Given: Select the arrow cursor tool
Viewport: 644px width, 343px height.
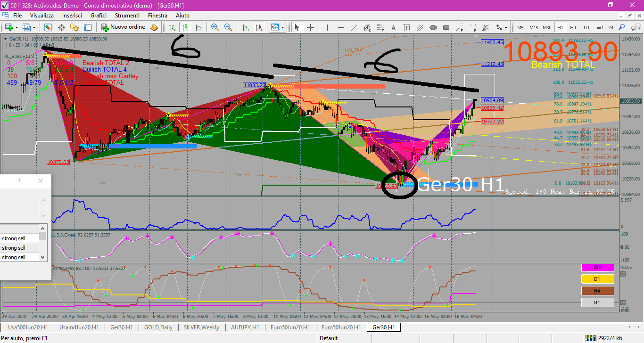Looking at the screenshot, I should [x=297, y=27].
